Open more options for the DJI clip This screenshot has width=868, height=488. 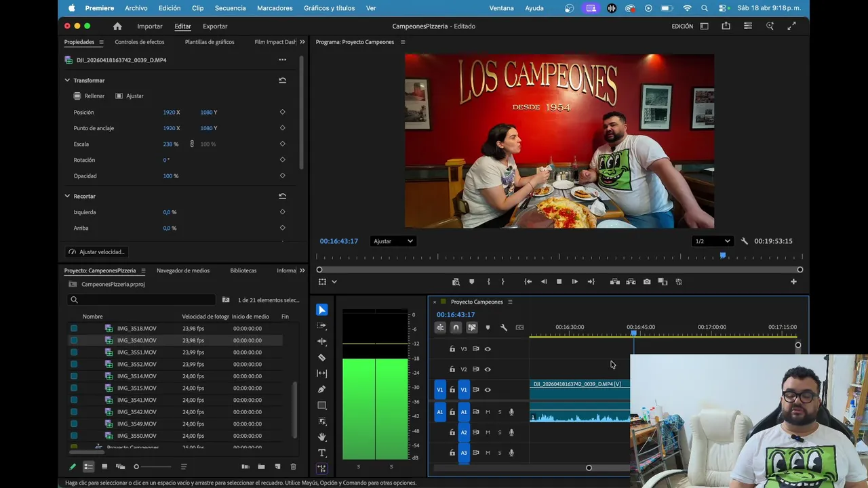pyautogui.click(x=282, y=60)
